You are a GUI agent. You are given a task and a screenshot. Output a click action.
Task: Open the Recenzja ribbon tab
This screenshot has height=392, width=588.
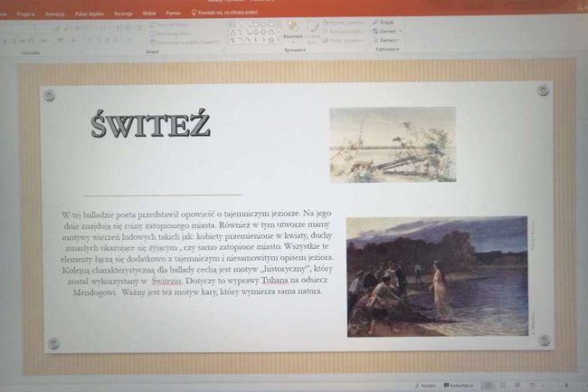click(123, 14)
